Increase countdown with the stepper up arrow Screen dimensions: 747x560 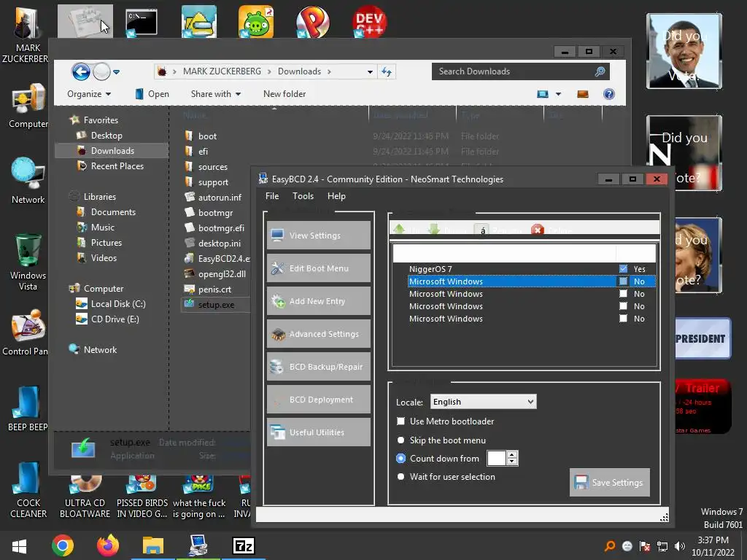point(512,455)
